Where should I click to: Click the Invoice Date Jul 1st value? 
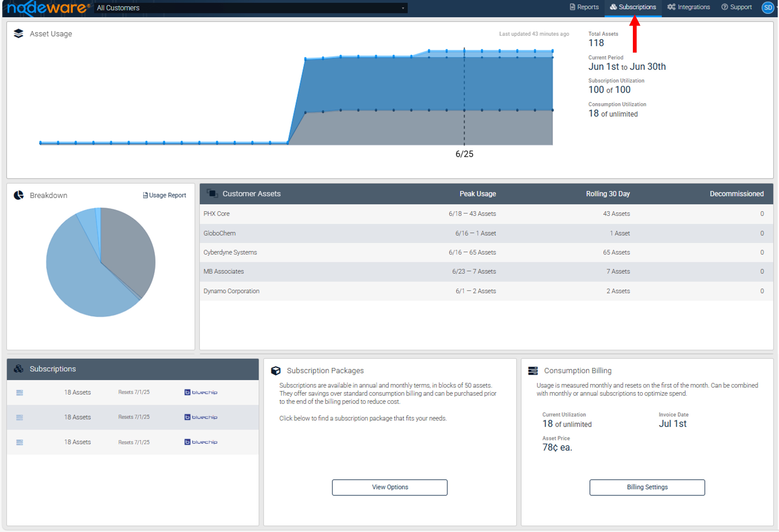[x=672, y=424]
